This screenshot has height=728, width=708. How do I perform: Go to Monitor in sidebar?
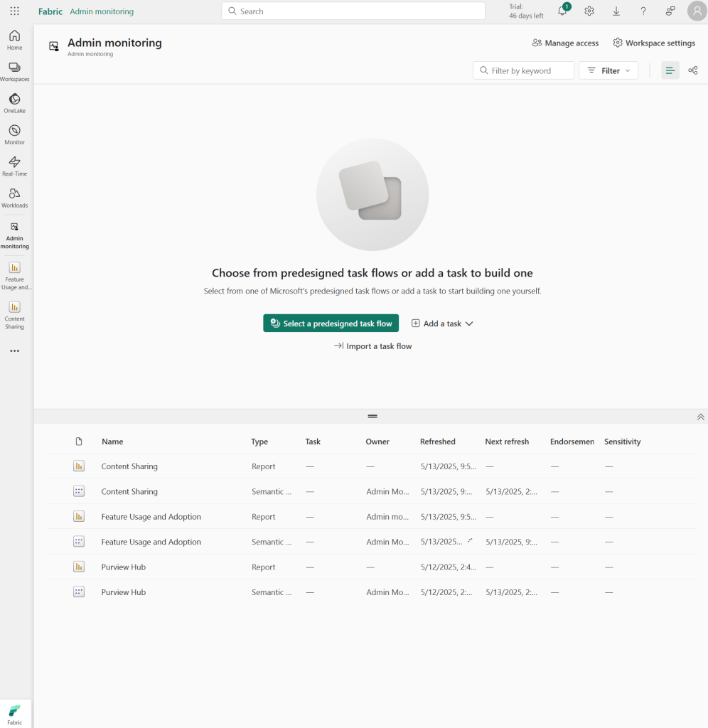(x=14, y=134)
